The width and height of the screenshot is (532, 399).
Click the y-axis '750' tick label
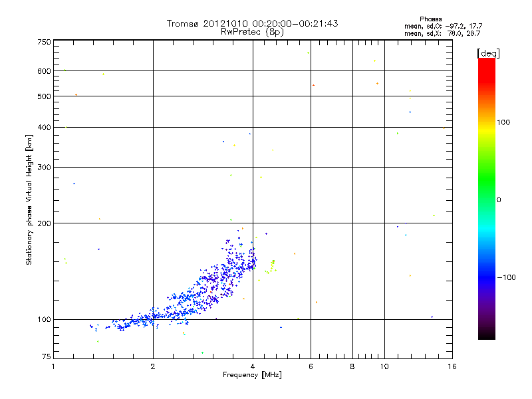[44, 42]
